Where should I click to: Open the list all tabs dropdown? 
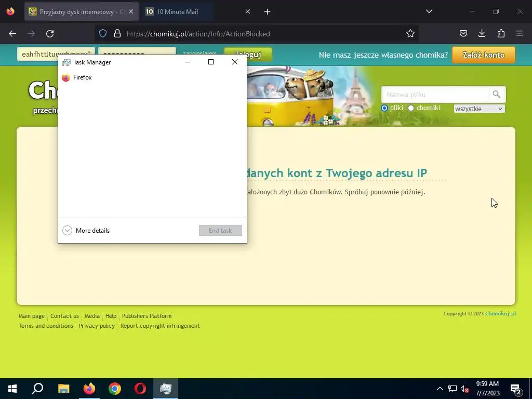tap(429, 11)
